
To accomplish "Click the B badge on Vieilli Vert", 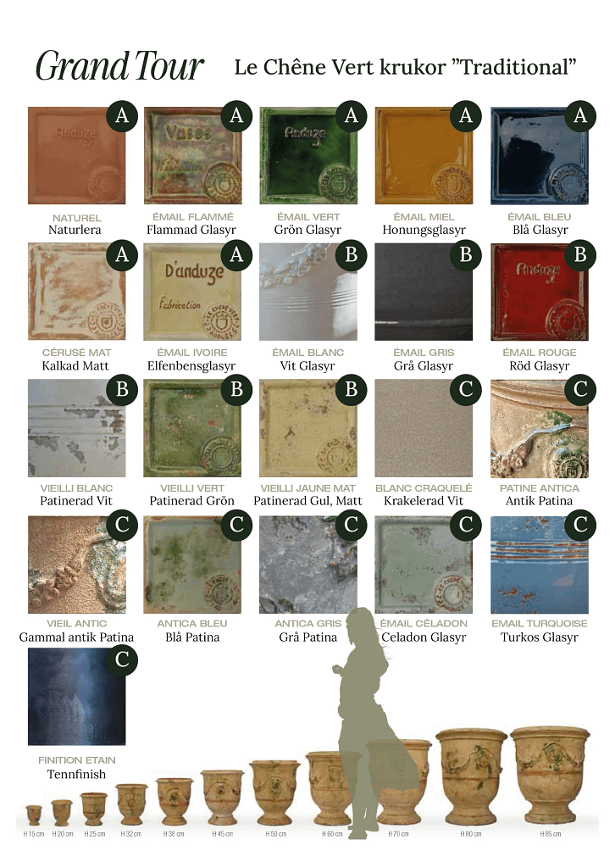I will click(x=236, y=390).
